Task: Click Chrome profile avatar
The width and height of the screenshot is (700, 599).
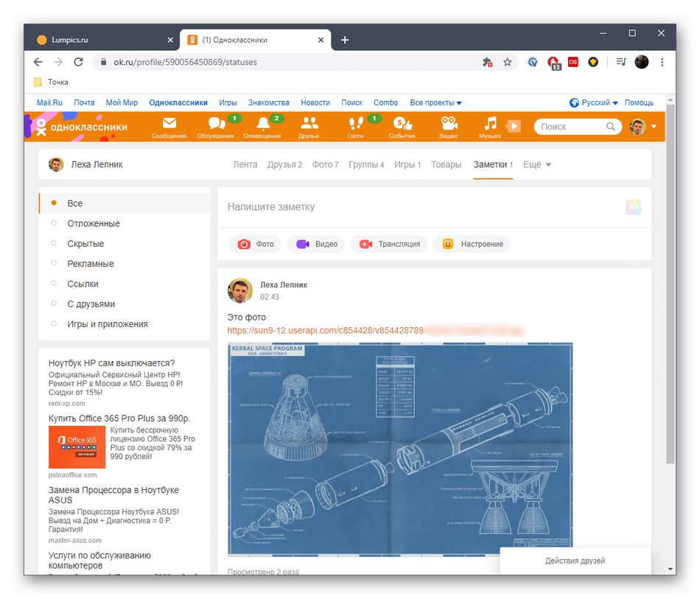Action: click(x=642, y=62)
